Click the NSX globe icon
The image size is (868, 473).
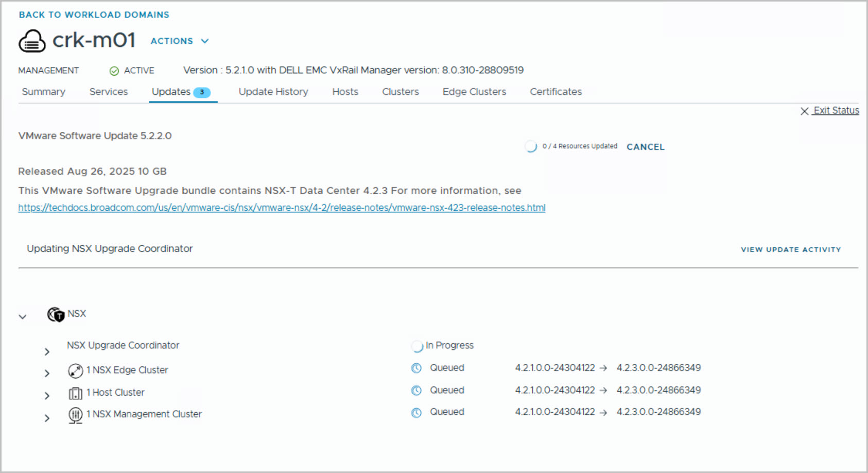pos(56,314)
